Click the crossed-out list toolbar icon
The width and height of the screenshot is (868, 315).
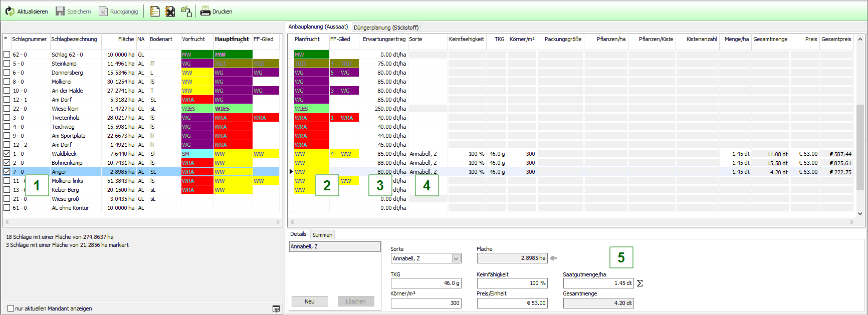tap(170, 11)
